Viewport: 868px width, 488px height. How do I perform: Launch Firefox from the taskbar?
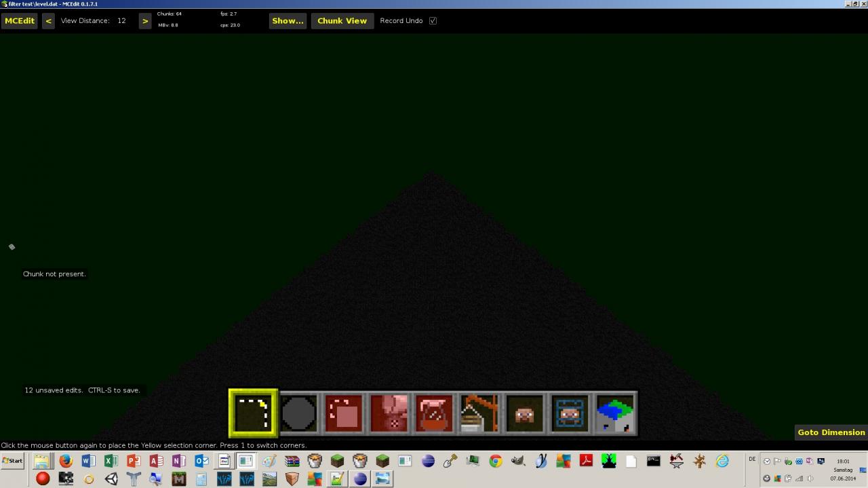click(66, 461)
